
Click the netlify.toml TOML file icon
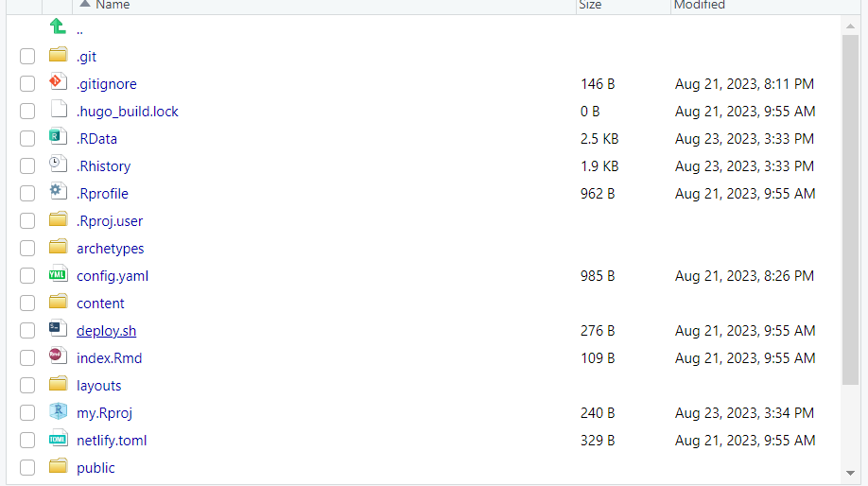click(58, 440)
